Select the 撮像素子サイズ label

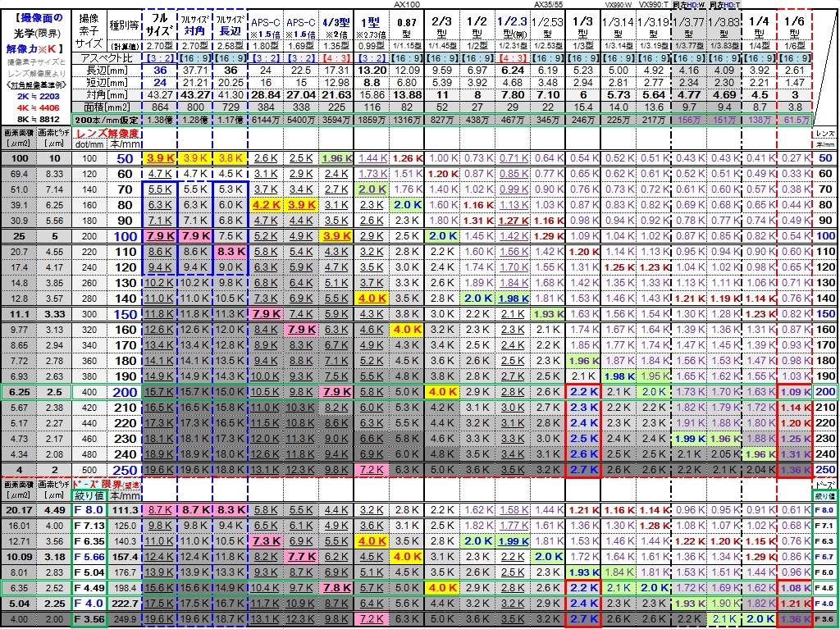89,31
